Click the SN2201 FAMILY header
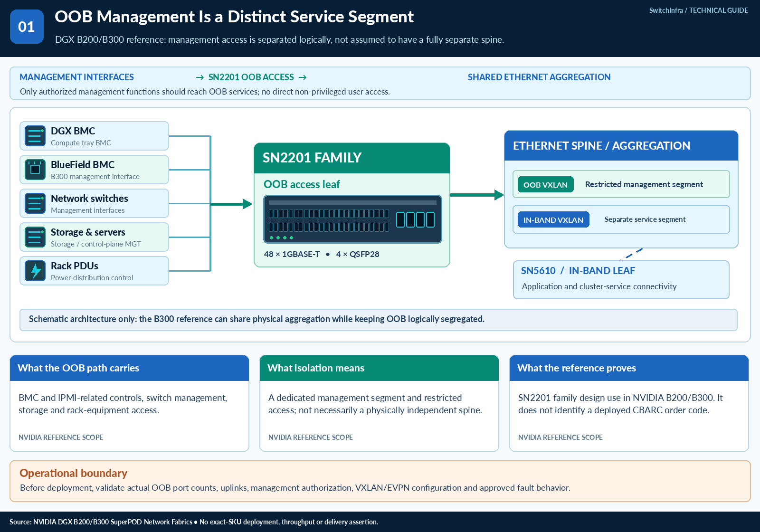The image size is (760, 532). tap(352, 158)
